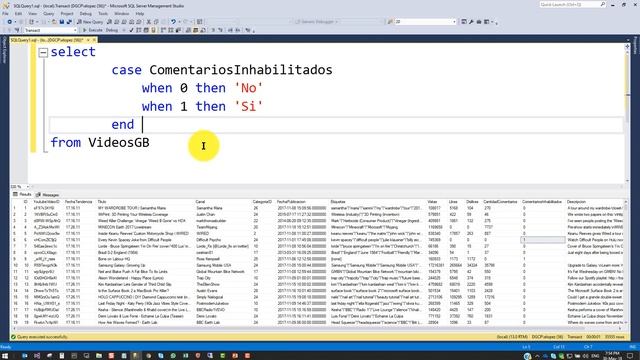Open the Properties wrench icon
This screenshot has height=360, width=640.
pyautogui.click(x=471, y=22)
